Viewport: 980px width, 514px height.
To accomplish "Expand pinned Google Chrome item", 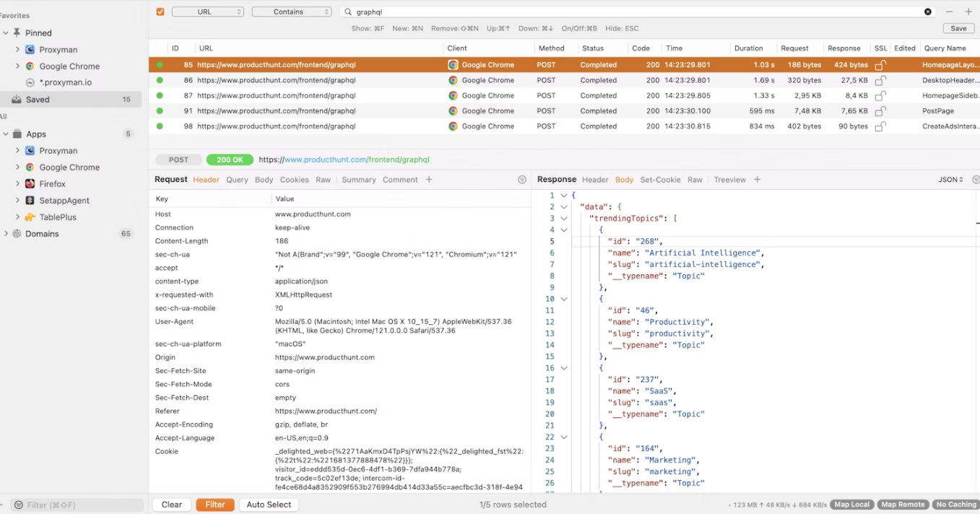I will tap(17, 66).
